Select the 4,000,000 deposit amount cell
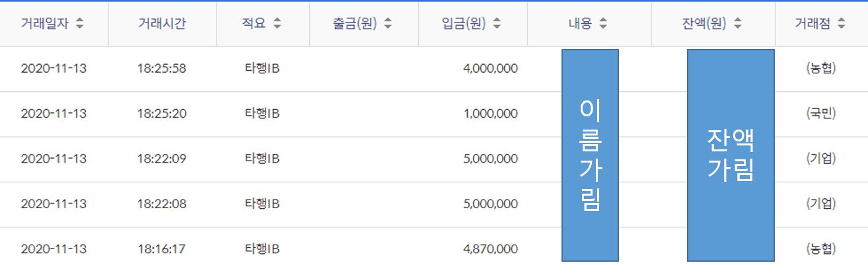Image resolution: width=868 pixels, height=271 pixels. 490,68
